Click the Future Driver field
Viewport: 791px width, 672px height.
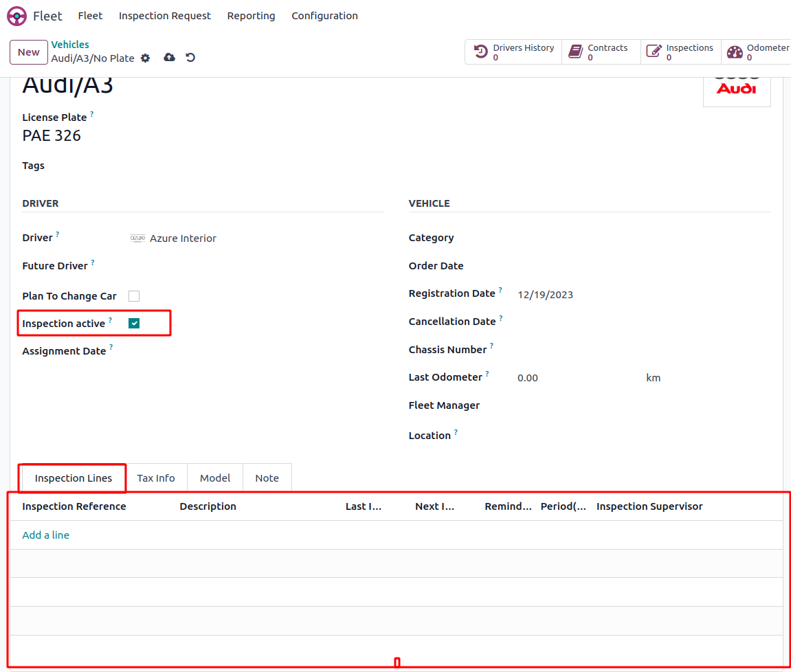[256, 266]
